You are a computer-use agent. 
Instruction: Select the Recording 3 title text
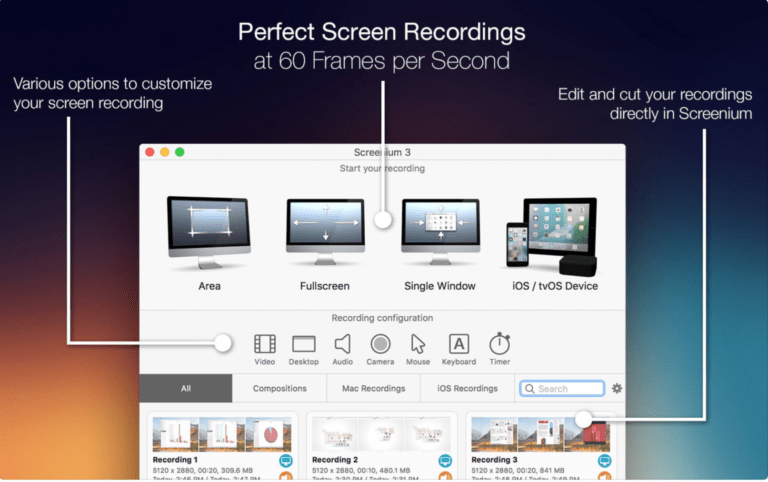click(494, 460)
